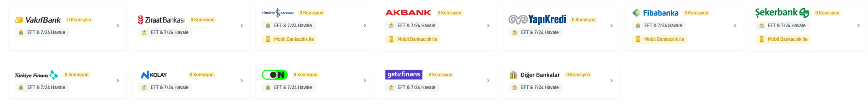Select the Fibabanka logo
The width and height of the screenshot is (868, 108).
655,13
